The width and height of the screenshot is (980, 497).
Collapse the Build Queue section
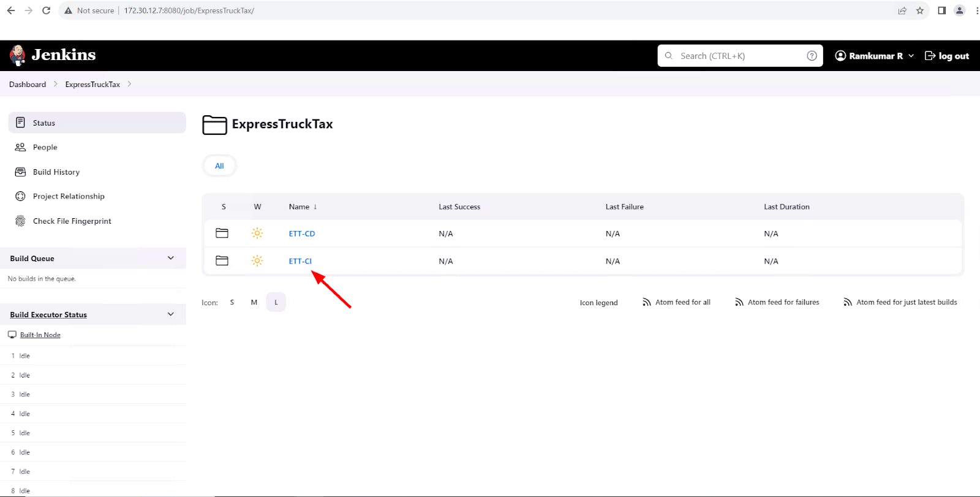pyautogui.click(x=171, y=258)
